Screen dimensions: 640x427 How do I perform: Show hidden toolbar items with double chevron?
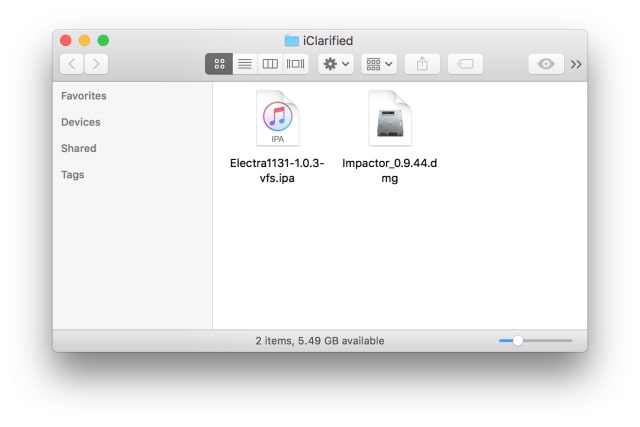click(x=576, y=64)
